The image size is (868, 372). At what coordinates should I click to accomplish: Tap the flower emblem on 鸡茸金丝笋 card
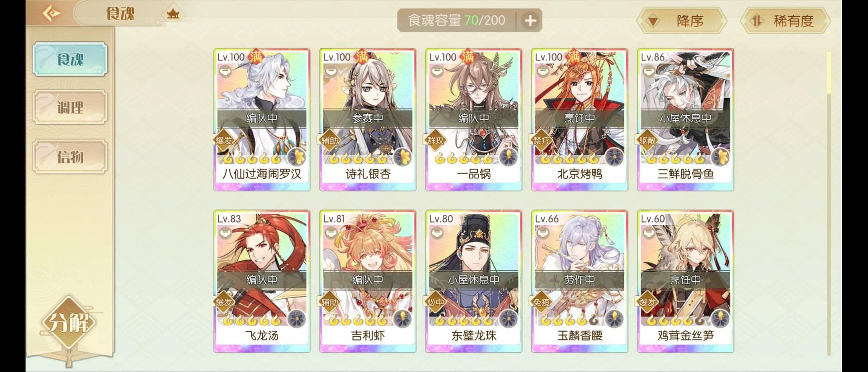pos(720,319)
